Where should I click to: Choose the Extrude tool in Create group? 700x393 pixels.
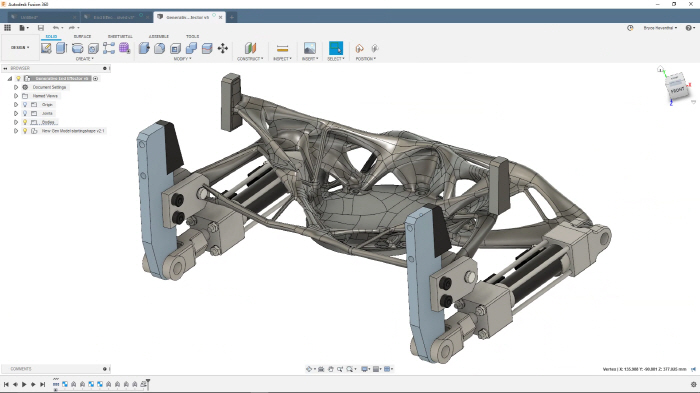62,48
